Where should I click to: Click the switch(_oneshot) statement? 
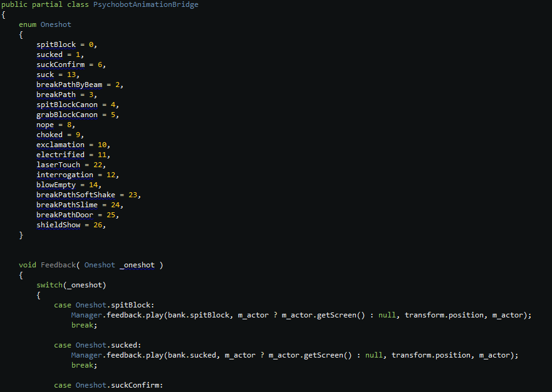[x=71, y=285]
